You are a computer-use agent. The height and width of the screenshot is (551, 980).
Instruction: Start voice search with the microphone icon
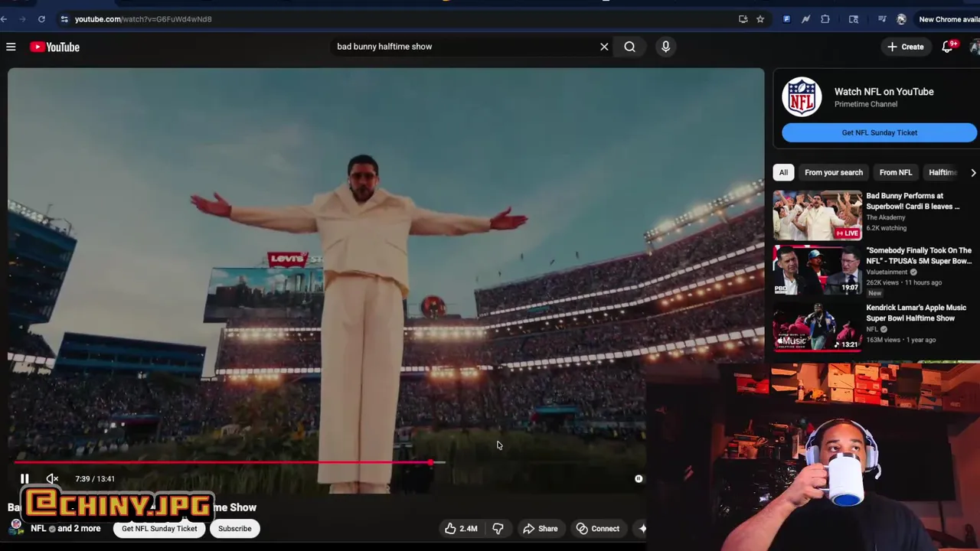click(665, 47)
